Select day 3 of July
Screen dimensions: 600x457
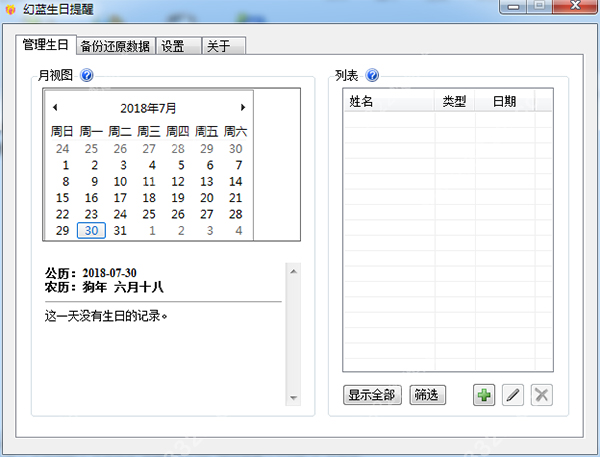123,165
